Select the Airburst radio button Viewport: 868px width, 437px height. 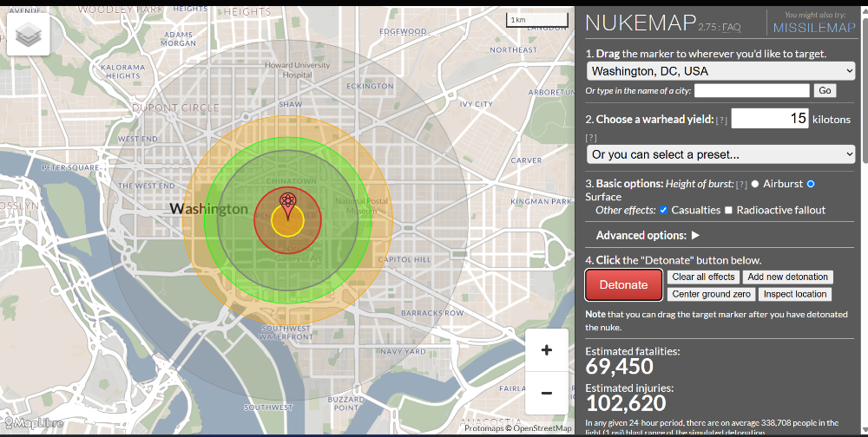coord(755,184)
